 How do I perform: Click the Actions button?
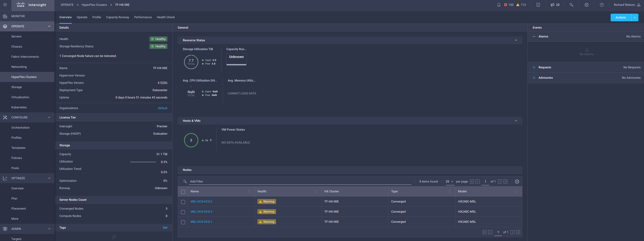pos(621,17)
